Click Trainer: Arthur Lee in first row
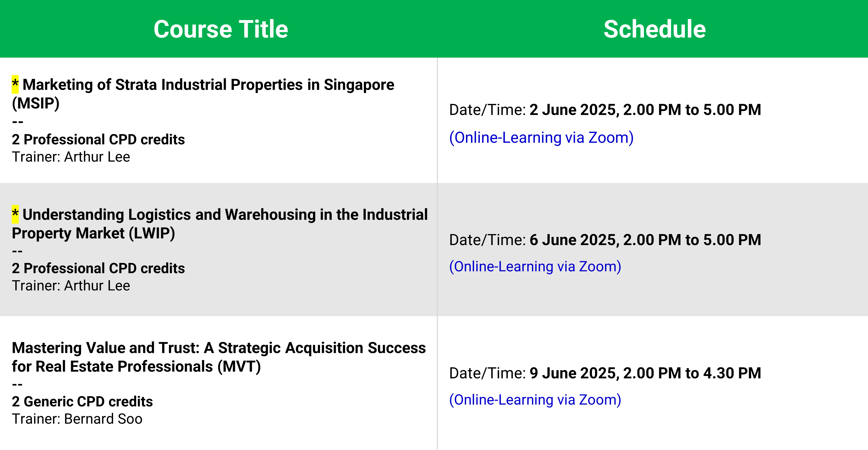868x450 pixels. [x=71, y=157]
